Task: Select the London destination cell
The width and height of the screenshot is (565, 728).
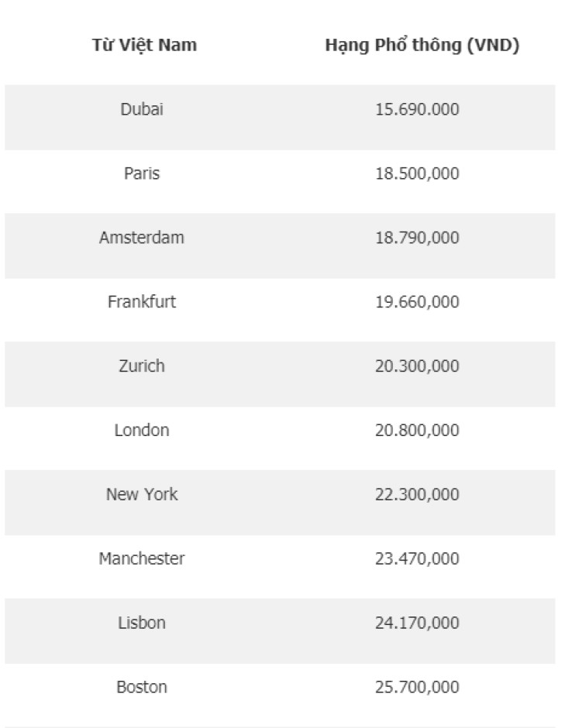Action: tap(142, 430)
